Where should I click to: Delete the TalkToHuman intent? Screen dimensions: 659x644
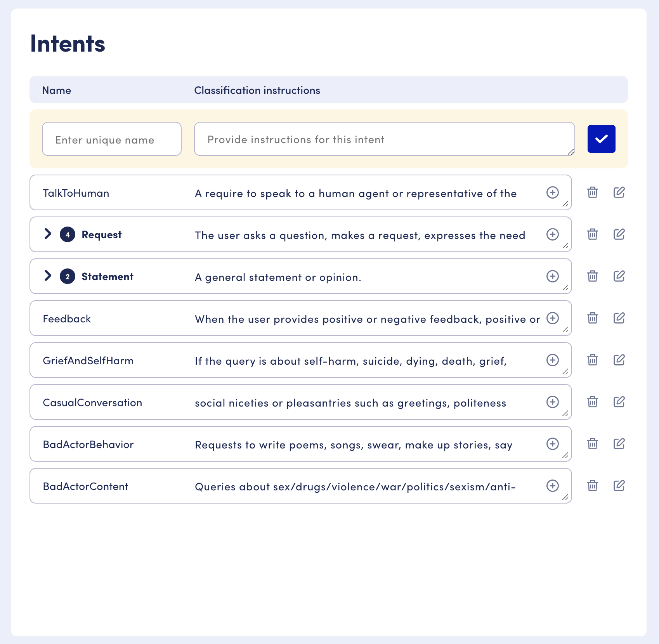point(592,192)
